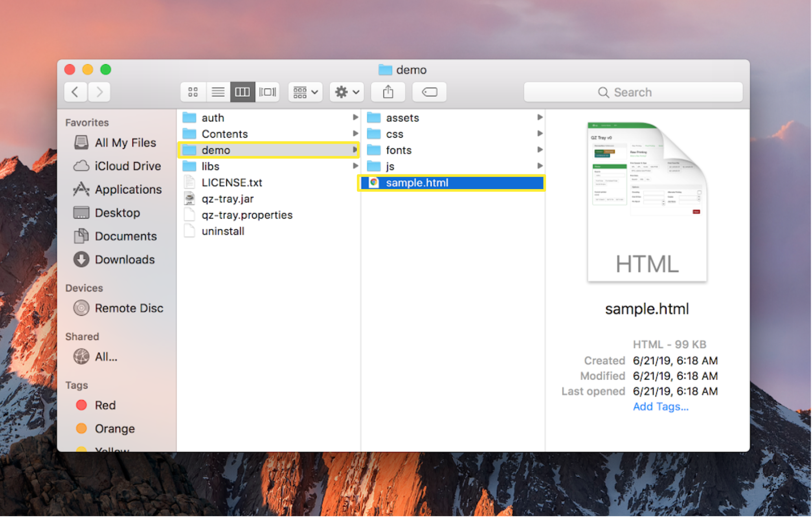The height and width of the screenshot is (517, 812).
Task: Click the Share toolbar button
Action: [388, 92]
